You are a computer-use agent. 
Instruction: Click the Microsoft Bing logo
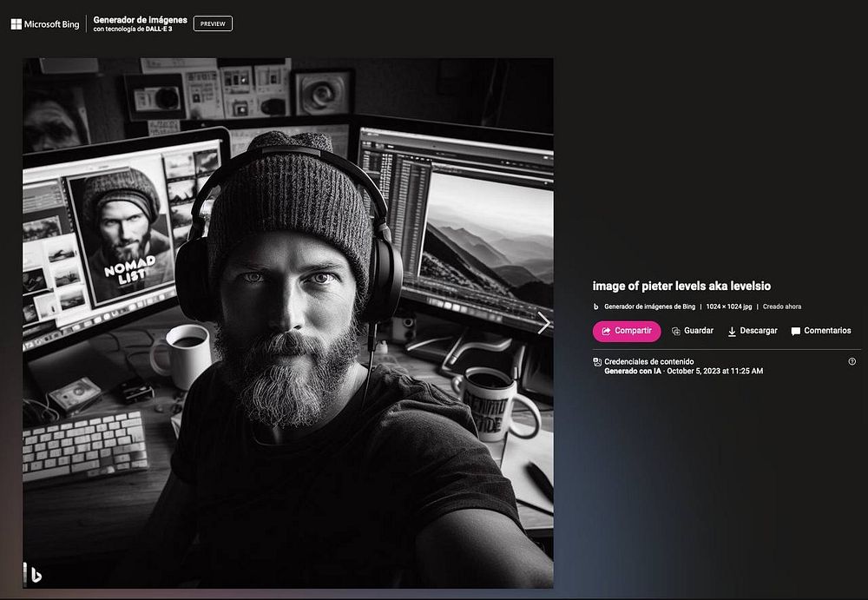click(x=45, y=23)
